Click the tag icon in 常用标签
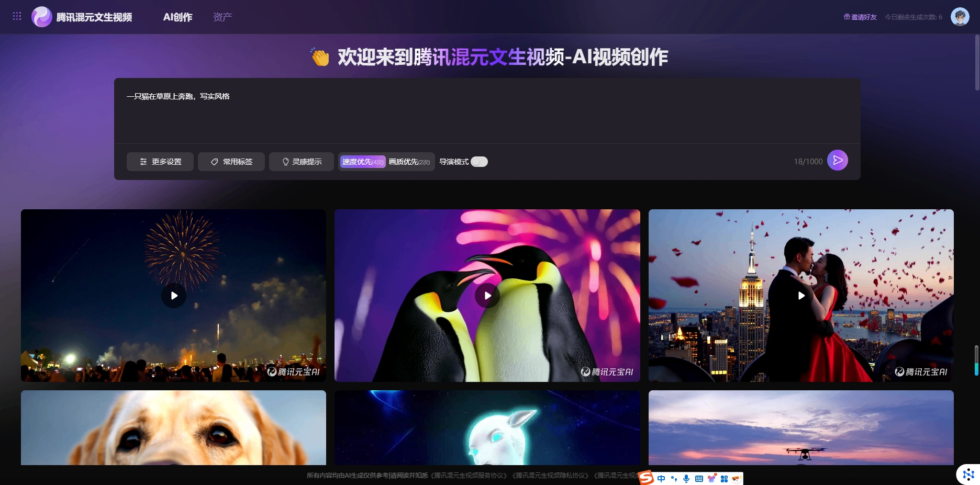The image size is (980, 485). (214, 162)
